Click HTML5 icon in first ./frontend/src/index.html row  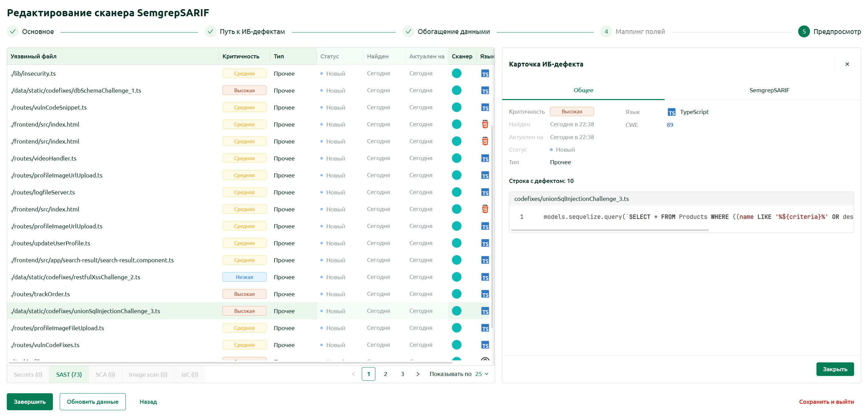coord(485,124)
